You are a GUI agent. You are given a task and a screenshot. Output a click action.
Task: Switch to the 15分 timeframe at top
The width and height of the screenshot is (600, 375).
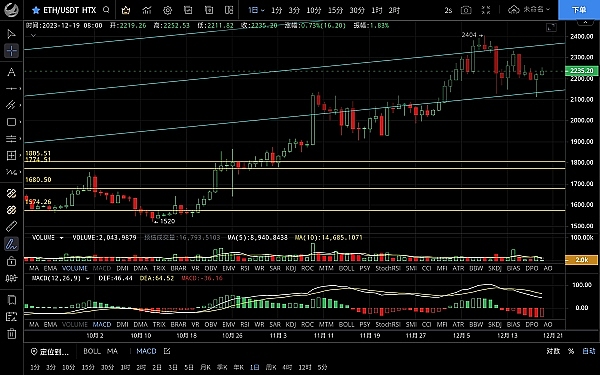tap(335, 10)
